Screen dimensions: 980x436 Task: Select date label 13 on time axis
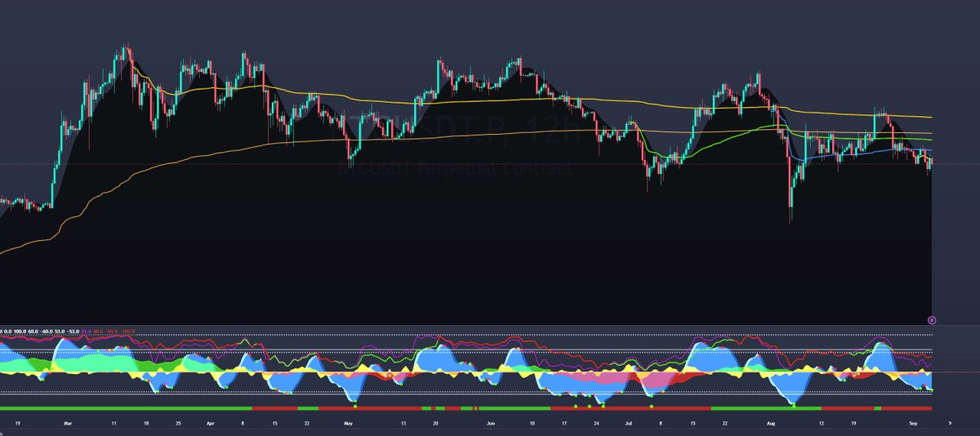tap(403, 424)
